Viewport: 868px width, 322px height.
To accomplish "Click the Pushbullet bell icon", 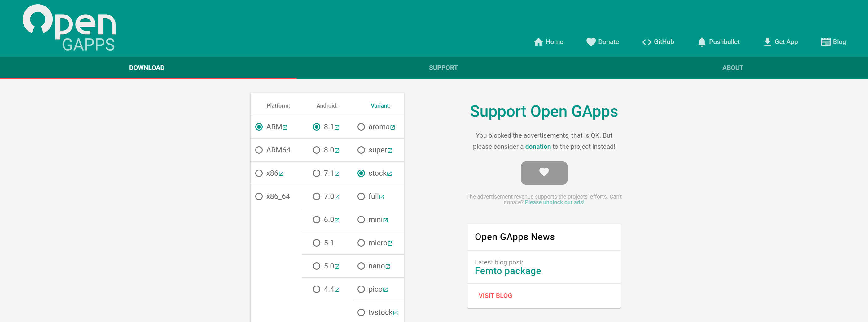I will coord(702,42).
